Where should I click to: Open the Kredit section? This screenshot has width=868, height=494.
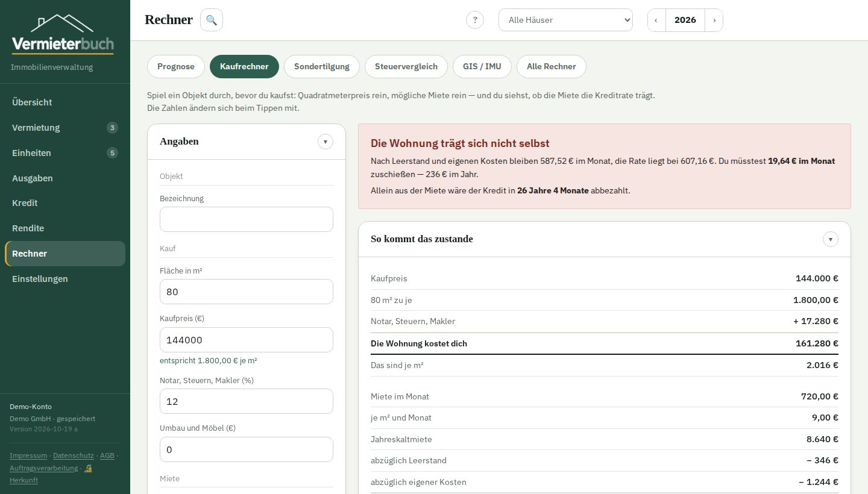click(65, 203)
